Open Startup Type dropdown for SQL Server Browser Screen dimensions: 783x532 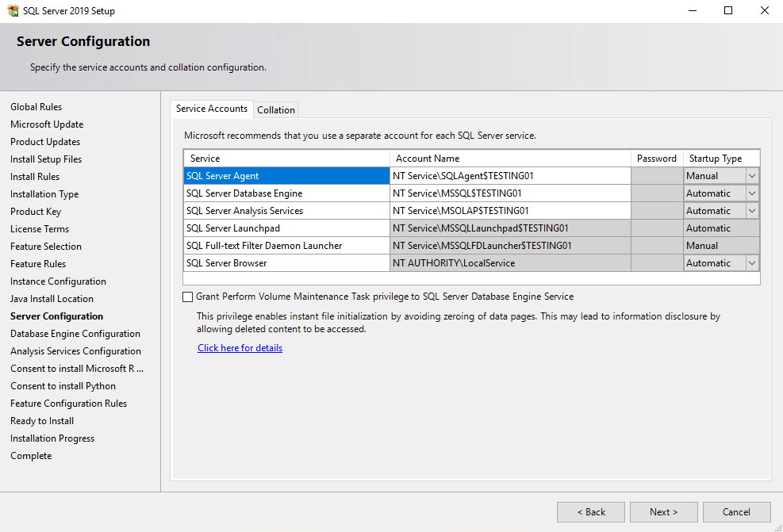(x=751, y=262)
